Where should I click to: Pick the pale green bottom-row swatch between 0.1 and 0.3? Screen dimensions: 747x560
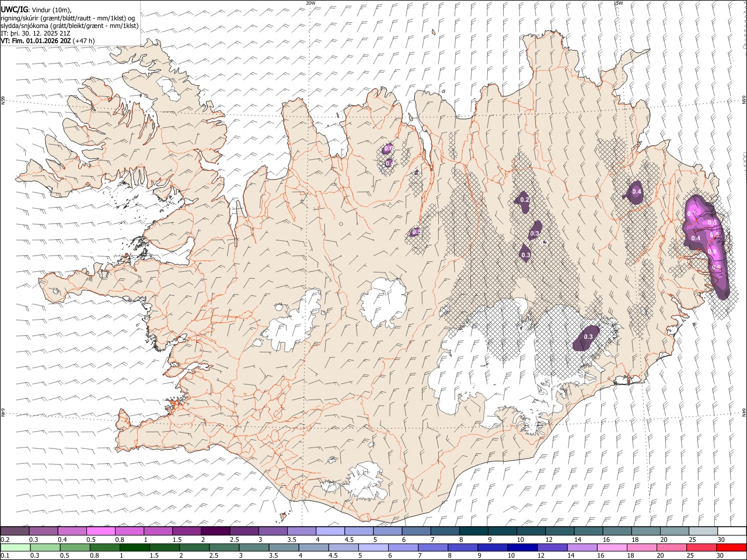click(15, 547)
